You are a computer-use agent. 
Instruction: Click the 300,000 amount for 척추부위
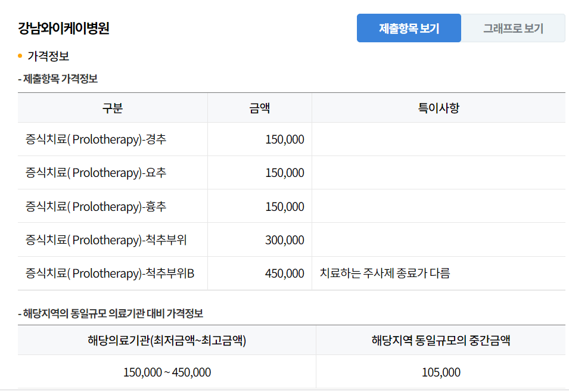pyautogui.click(x=285, y=240)
